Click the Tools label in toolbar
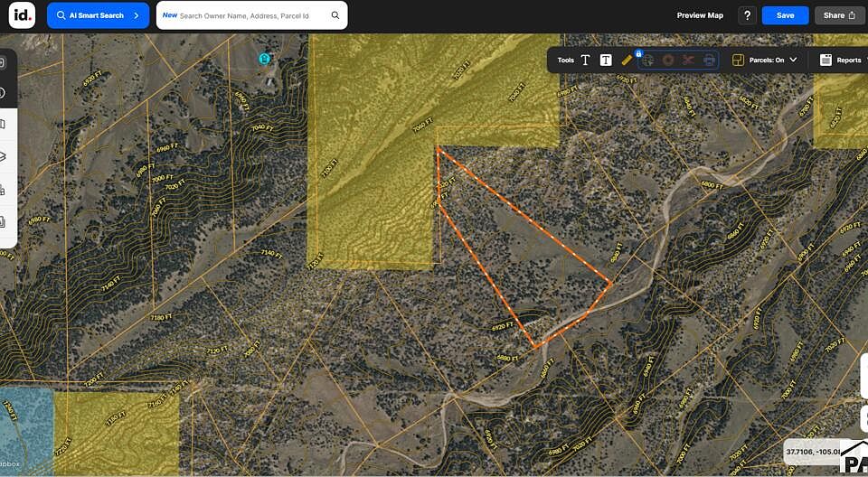The height and width of the screenshot is (477, 868). [x=566, y=60]
